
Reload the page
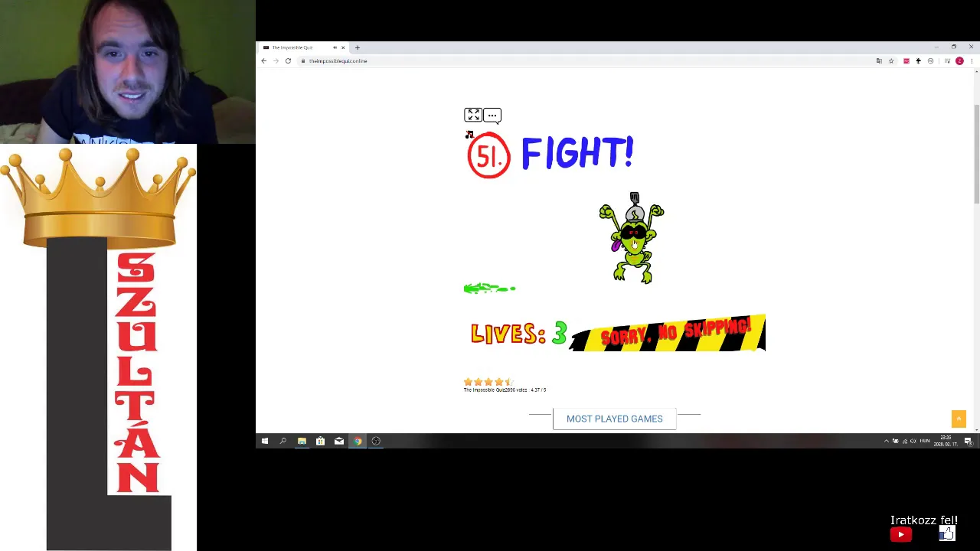click(x=288, y=61)
